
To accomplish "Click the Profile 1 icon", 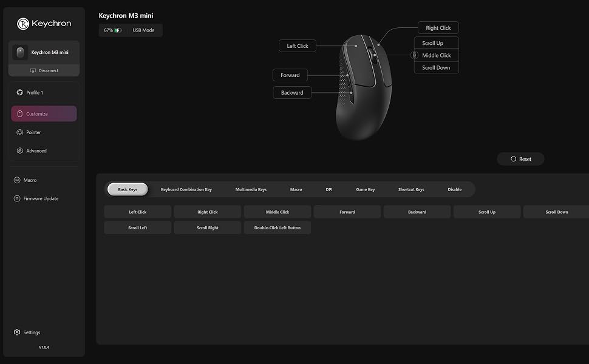I will 20,92.
